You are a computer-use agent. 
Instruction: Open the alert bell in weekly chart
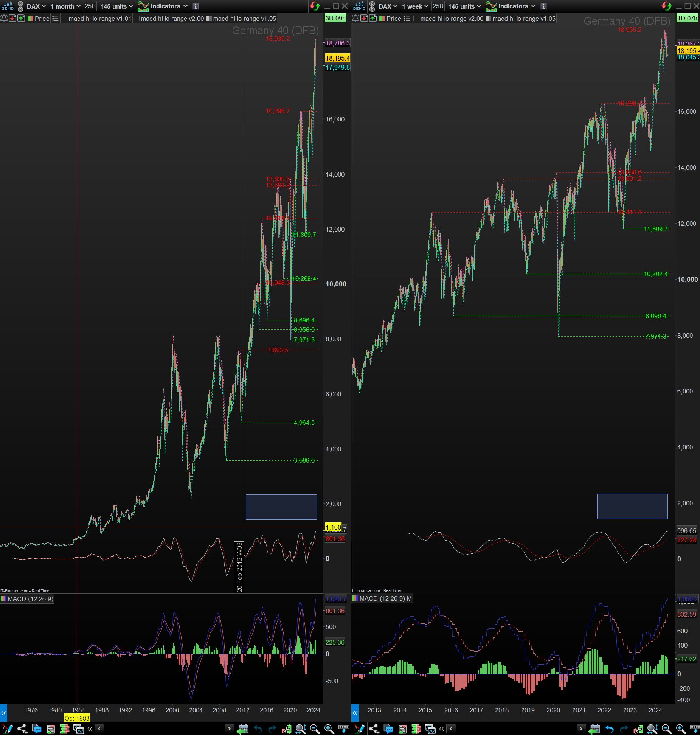356,18
